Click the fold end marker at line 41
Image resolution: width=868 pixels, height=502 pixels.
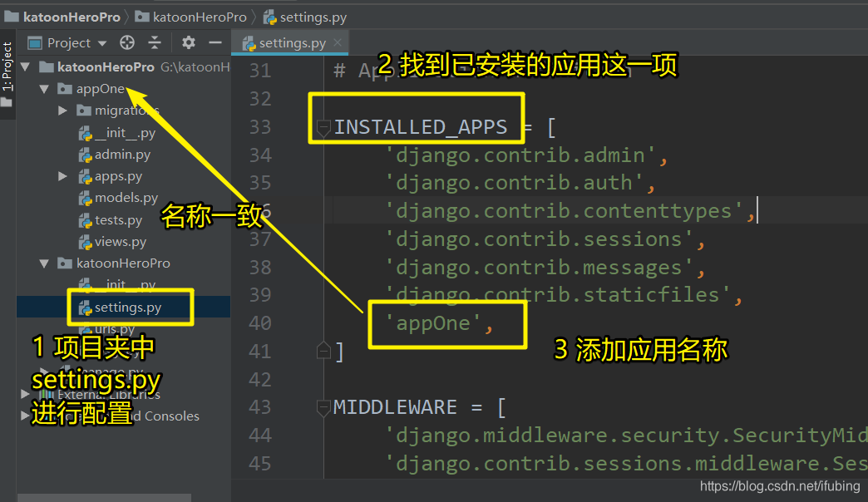pyautogui.click(x=323, y=351)
